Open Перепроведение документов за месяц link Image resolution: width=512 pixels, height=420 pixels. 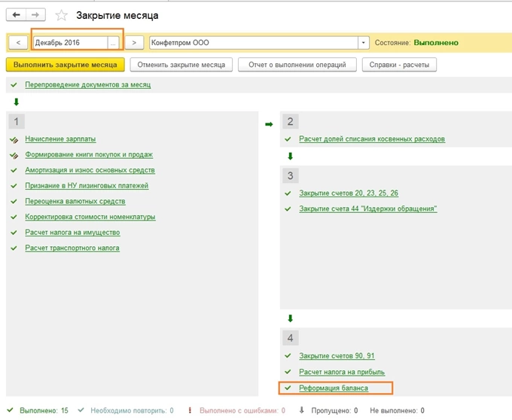[87, 84]
